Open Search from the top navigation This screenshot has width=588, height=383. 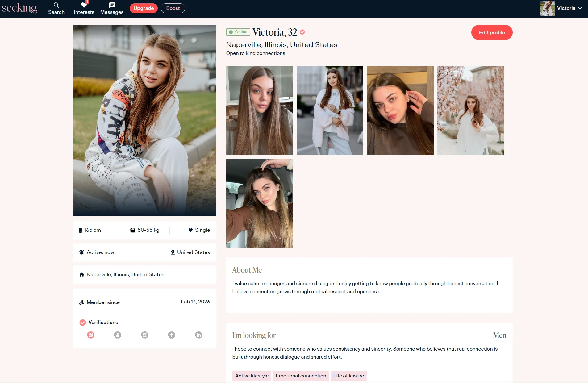pos(56,8)
